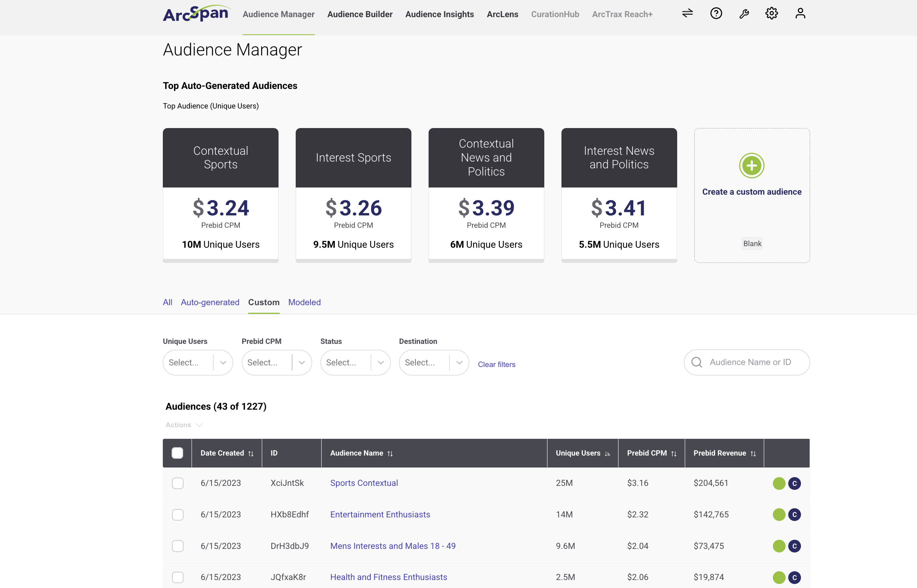Select the Interest Sports audience card

tap(354, 195)
